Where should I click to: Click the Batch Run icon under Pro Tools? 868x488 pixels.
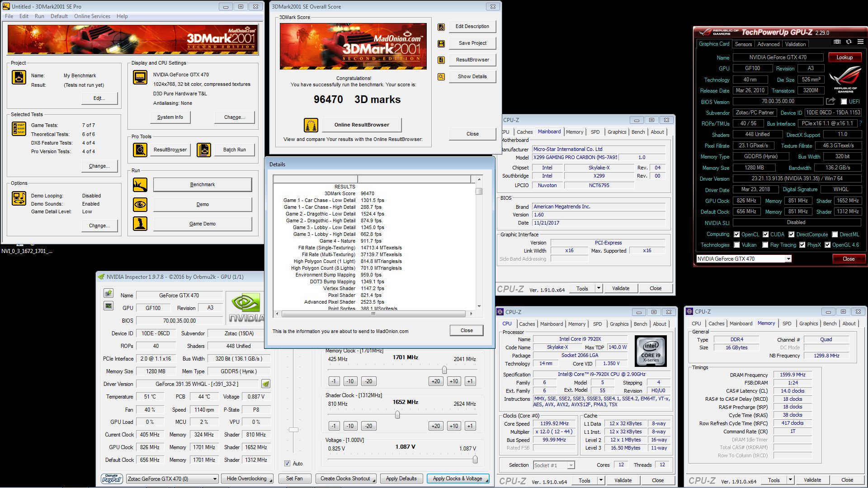pyautogui.click(x=204, y=150)
